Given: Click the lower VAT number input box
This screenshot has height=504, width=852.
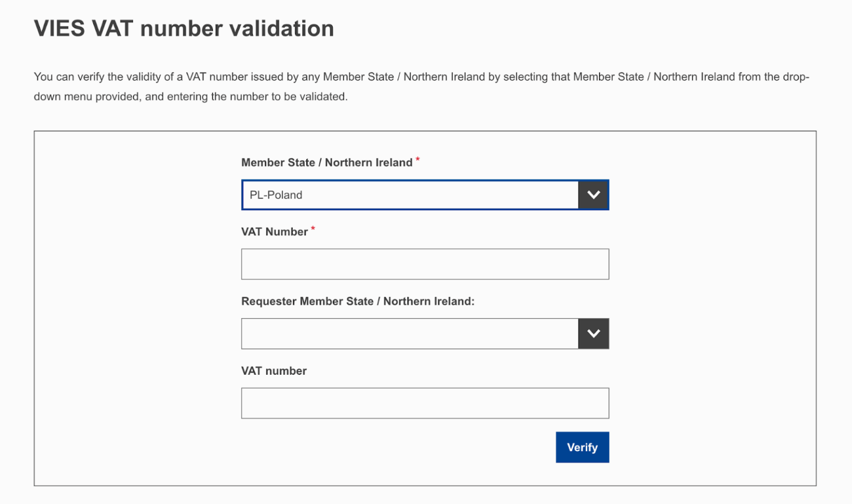Looking at the screenshot, I should coord(425,403).
